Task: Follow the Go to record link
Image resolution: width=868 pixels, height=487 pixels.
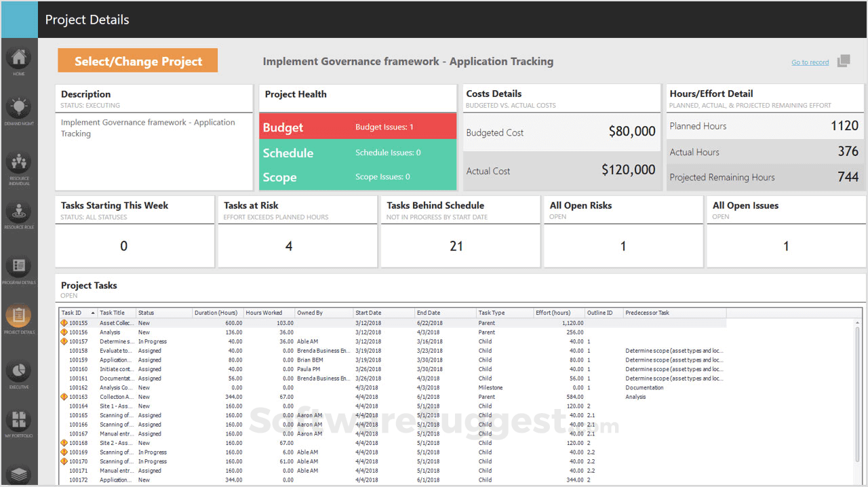Action: [x=810, y=62]
